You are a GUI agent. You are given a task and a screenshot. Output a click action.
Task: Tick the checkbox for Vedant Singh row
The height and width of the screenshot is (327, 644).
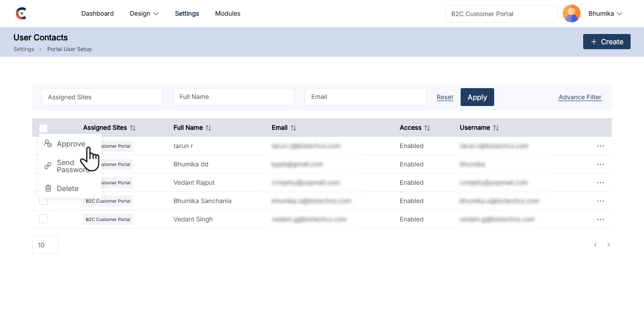pyautogui.click(x=43, y=219)
